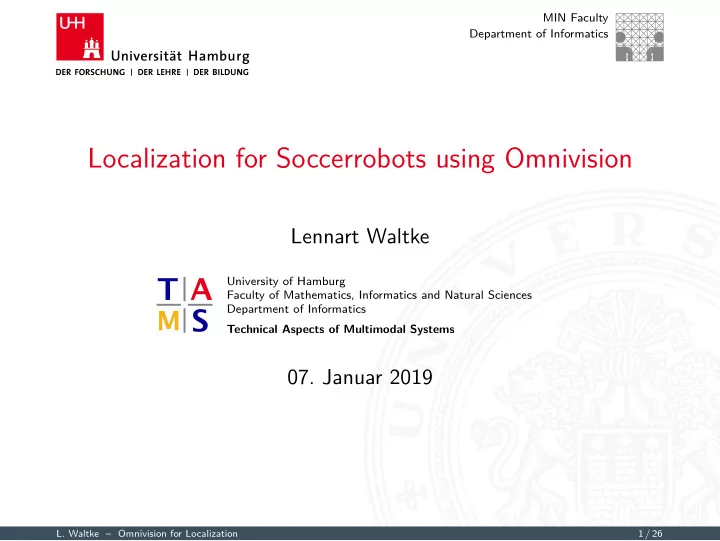Click the 'Universität Hamburg' wordmark
Screen dimensions: 720x541
click(x=180, y=56)
